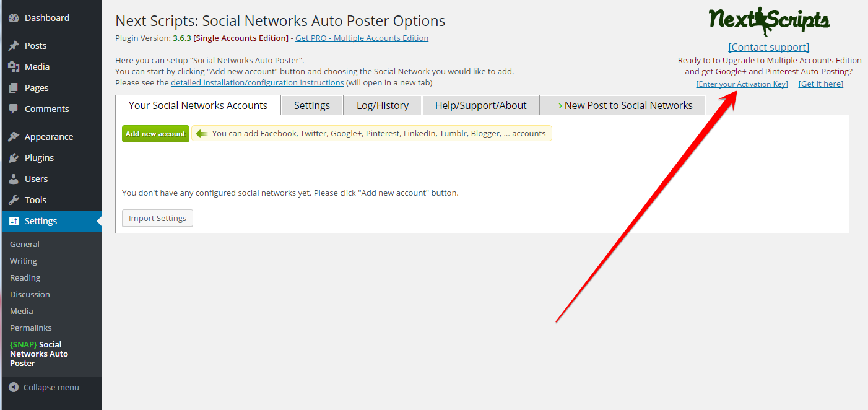Click the Single Accounts Edition text
This screenshot has height=410, width=868.
click(241, 38)
